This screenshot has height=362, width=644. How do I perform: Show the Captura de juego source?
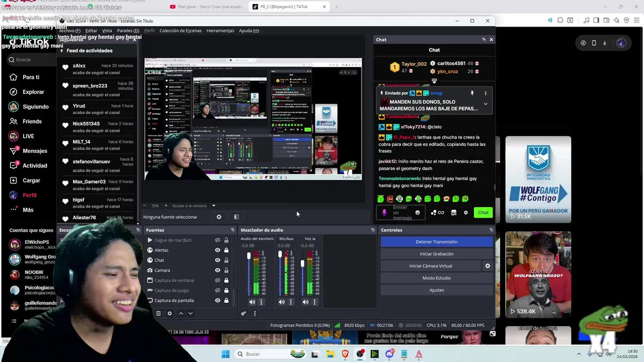click(217, 291)
